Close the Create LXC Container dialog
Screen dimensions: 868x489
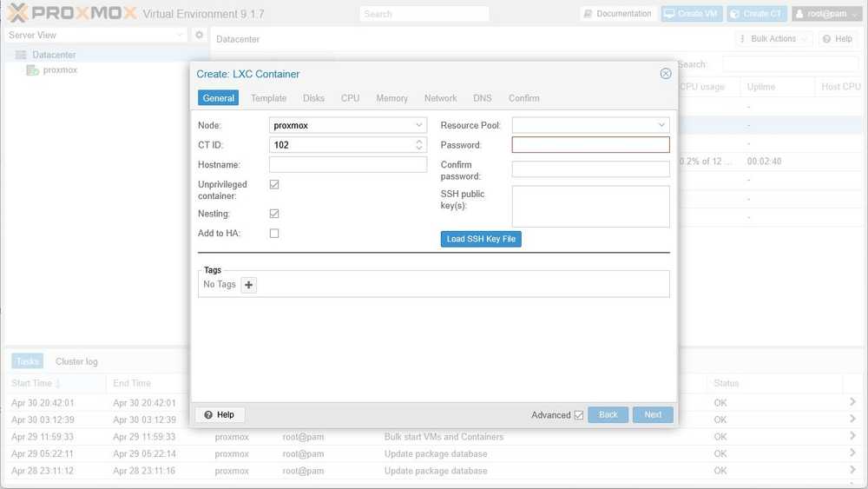click(x=666, y=74)
